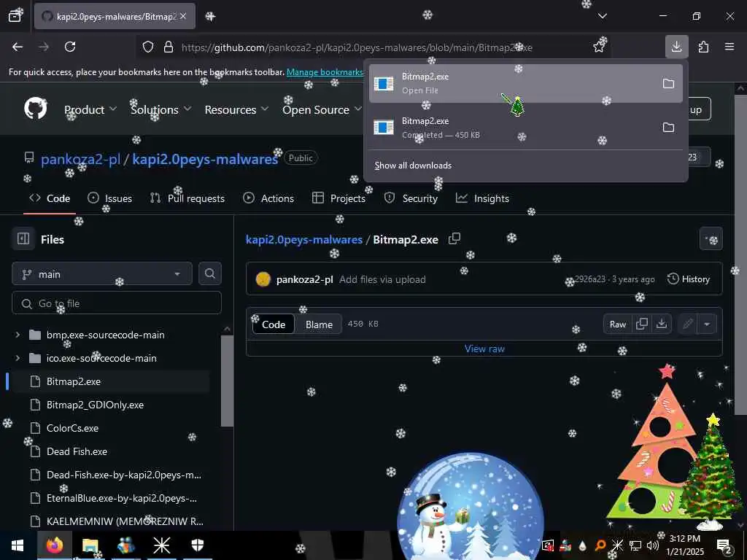
Task: Download raw file icon
Action: tap(662, 324)
